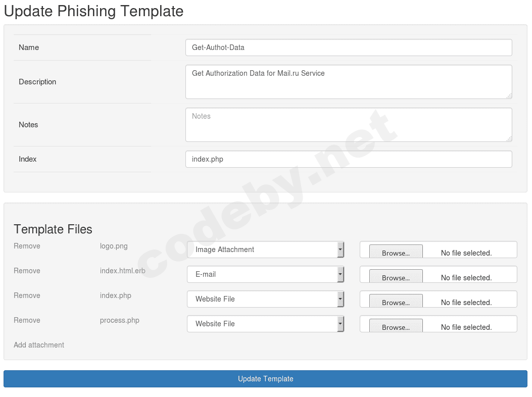The height and width of the screenshot is (397, 532).
Task: Click the resize grip of the Notes box
Action: click(509, 139)
